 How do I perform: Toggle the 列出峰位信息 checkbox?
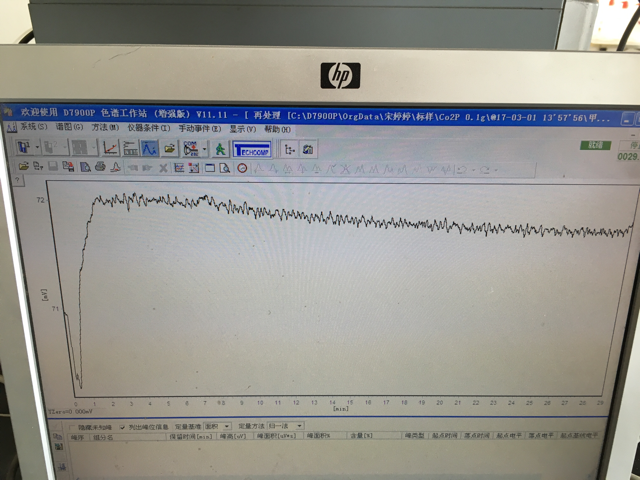coord(122,427)
